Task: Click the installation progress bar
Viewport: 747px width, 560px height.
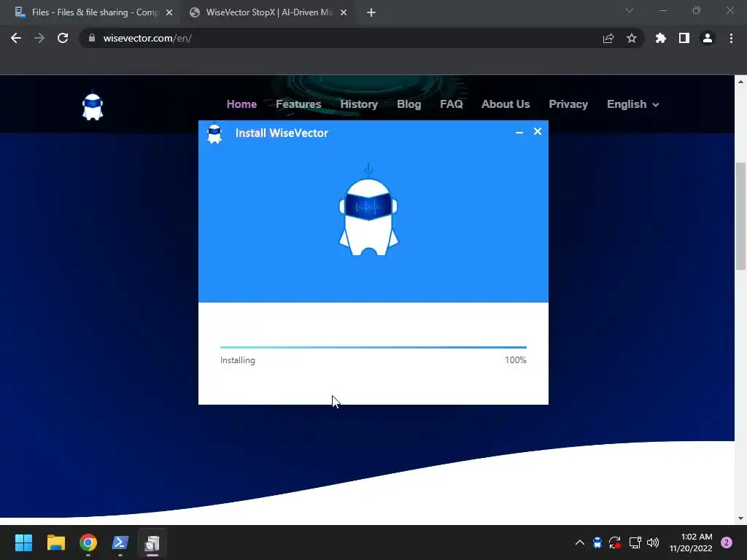Action: point(373,347)
